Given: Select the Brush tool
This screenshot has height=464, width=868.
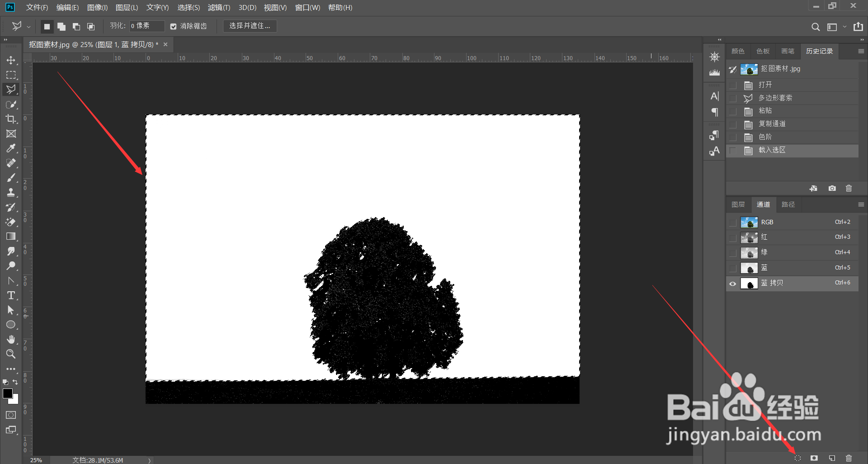Looking at the screenshot, I should coord(11,178).
